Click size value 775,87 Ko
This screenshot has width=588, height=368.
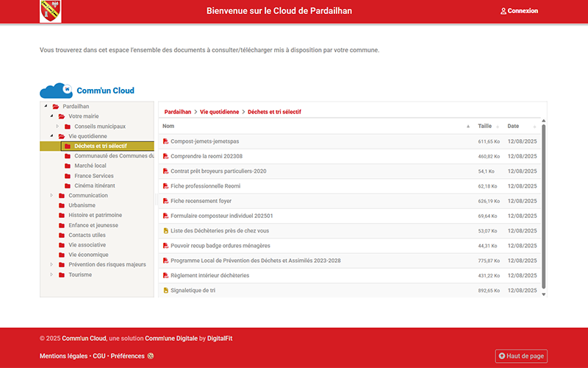click(489, 261)
